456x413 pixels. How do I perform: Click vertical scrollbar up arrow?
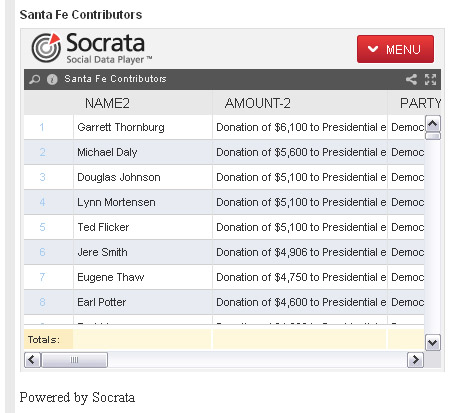click(433, 124)
